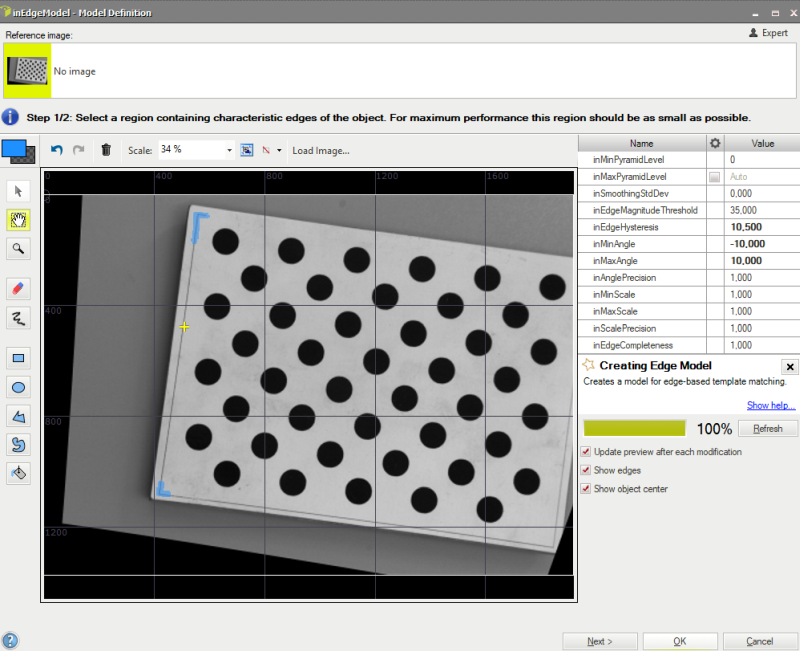Click the trash can delete icon
Image resolution: width=800 pixels, height=651 pixels.
coord(106,150)
